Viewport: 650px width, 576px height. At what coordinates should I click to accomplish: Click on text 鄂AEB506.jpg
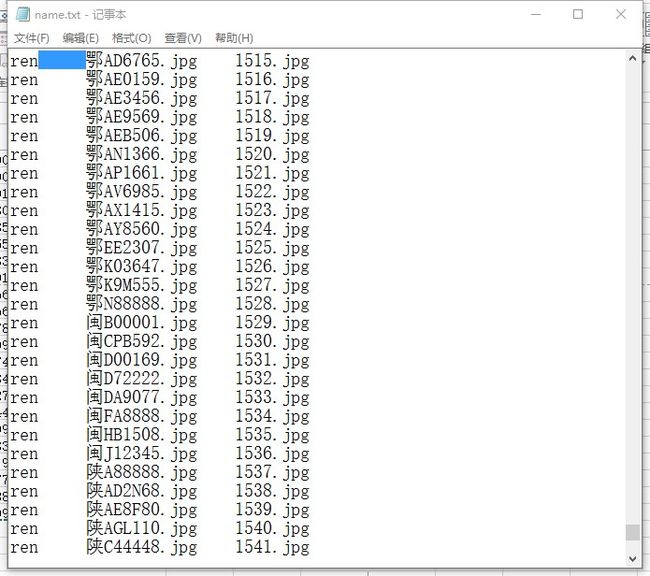pyautogui.click(x=142, y=136)
